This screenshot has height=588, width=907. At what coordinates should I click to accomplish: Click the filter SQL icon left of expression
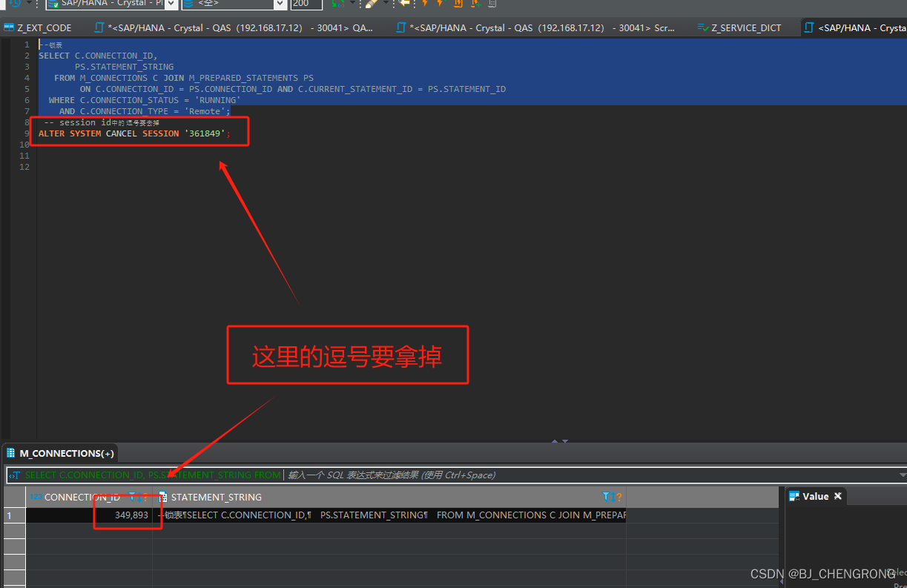14,475
